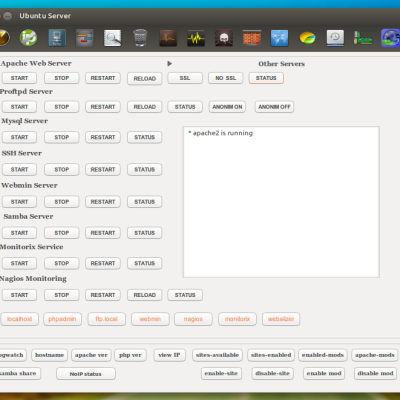Restart the Mysql Server

click(x=103, y=137)
